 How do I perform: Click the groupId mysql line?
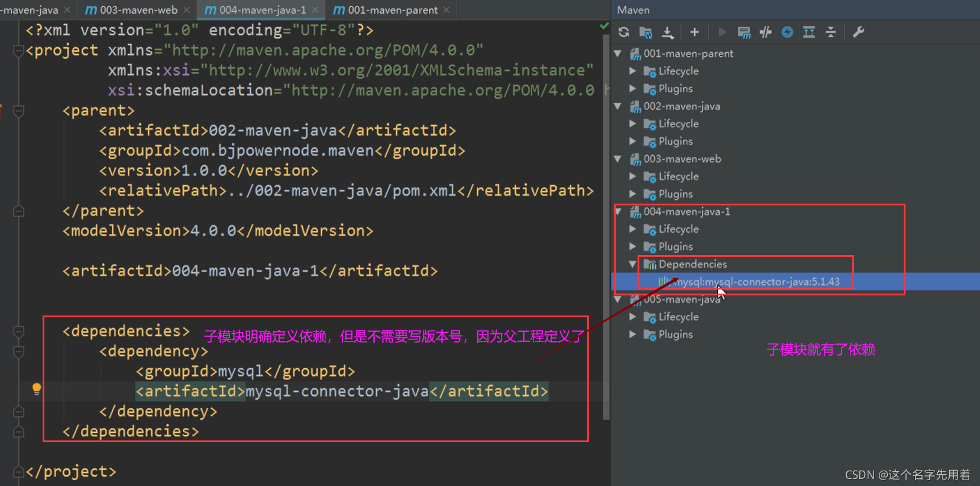pos(245,371)
